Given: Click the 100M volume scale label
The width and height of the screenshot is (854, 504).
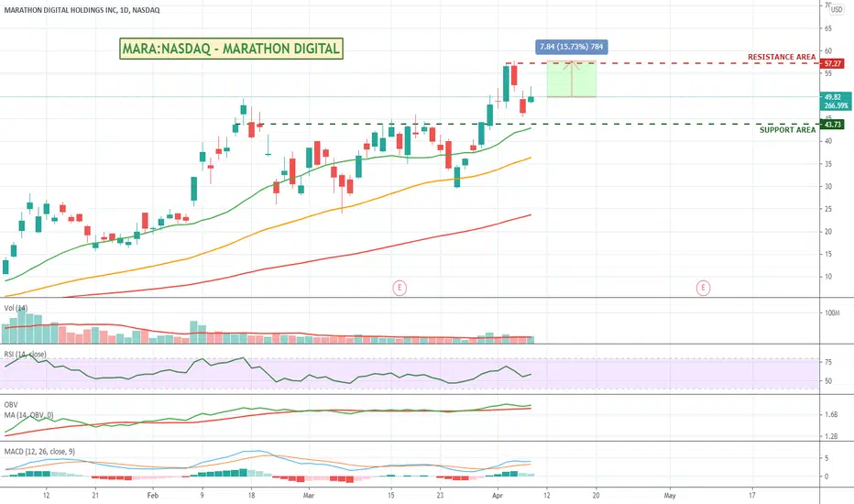Looking at the screenshot, I should pos(831,313).
